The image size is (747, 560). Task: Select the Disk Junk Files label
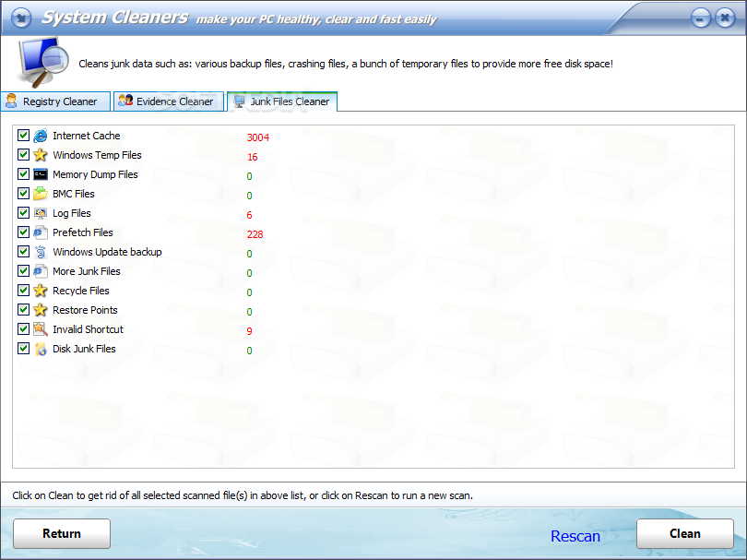[84, 349]
